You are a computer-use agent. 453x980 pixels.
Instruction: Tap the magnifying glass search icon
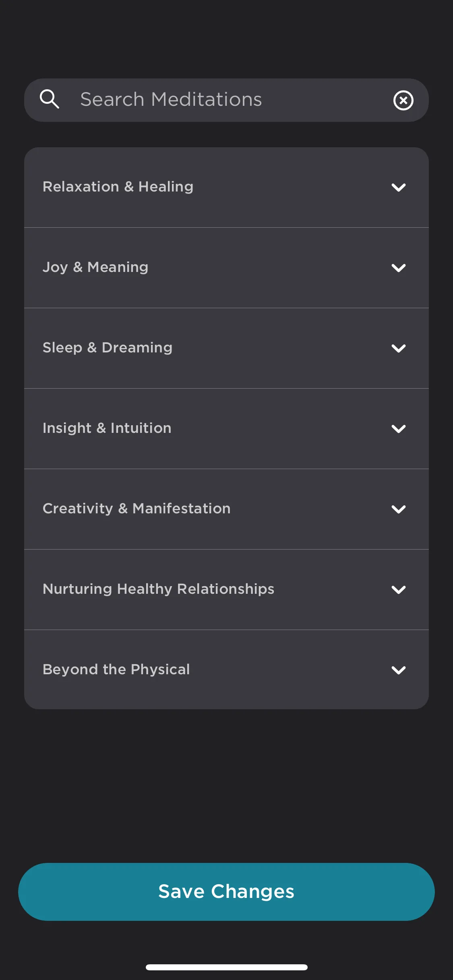[x=50, y=99]
